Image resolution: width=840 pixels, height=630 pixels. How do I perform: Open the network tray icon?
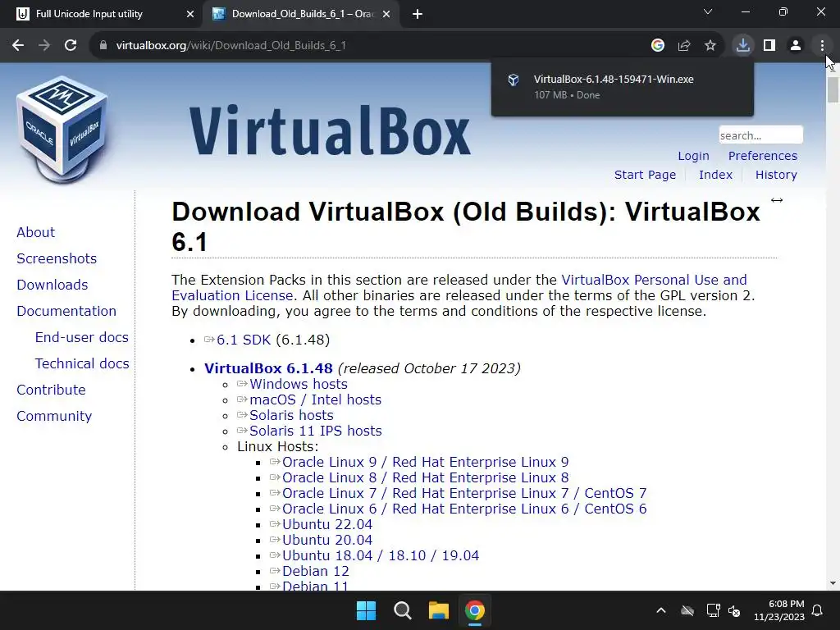click(x=713, y=610)
